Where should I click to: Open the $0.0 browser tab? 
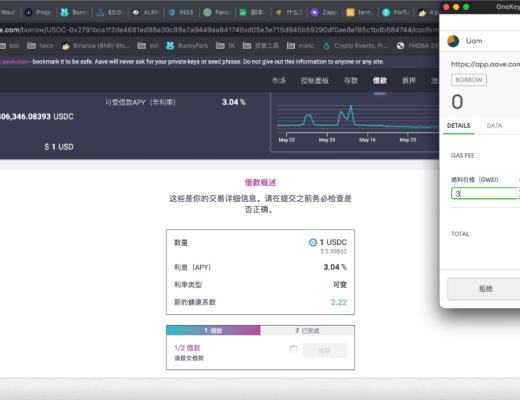109,12
